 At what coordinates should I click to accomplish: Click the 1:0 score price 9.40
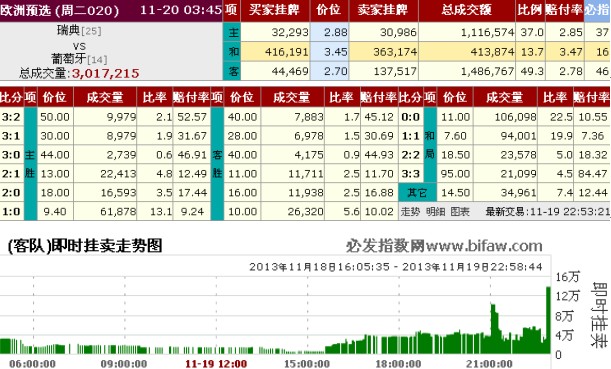(x=55, y=212)
